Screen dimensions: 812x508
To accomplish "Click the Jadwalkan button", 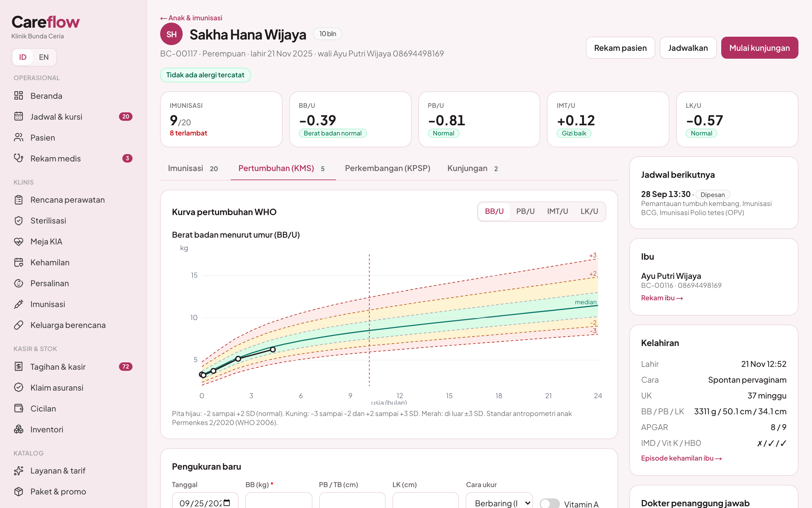I will [x=688, y=48].
